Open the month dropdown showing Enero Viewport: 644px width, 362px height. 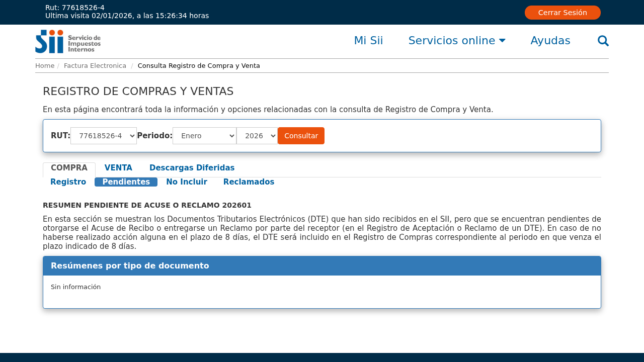[204, 136]
